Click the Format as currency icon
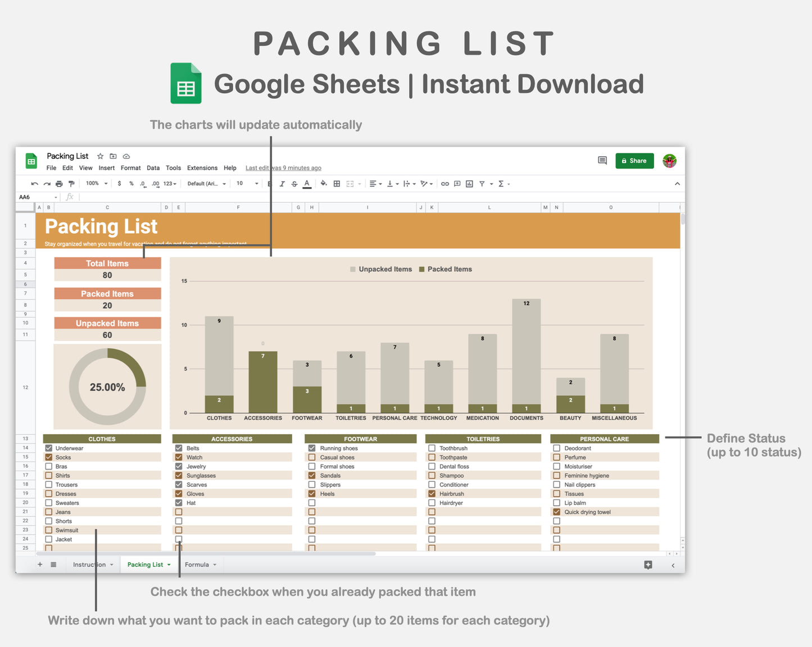812x647 pixels. click(x=120, y=184)
